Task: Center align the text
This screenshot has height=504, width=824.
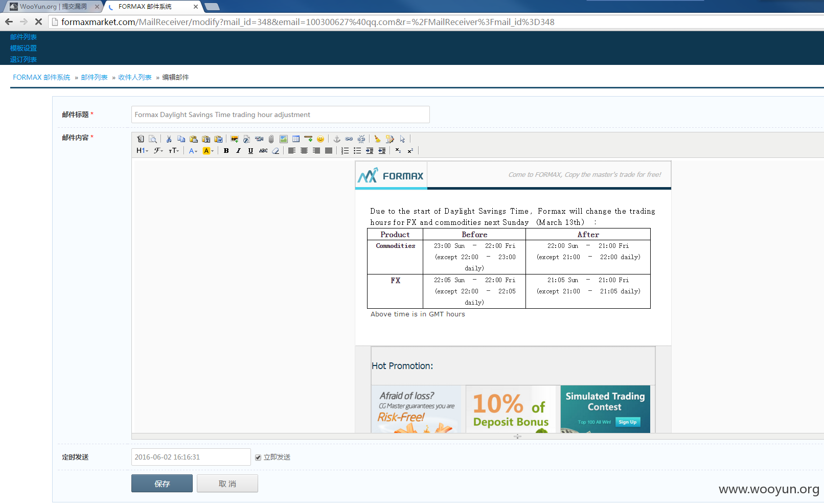Action: (304, 151)
